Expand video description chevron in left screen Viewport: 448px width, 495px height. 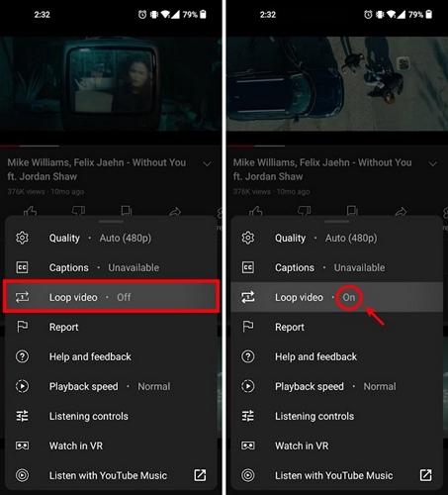(207, 164)
